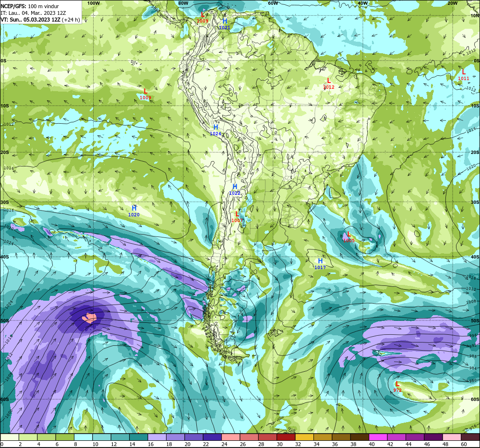Click the '988' isobar label

(x=473, y=356)
